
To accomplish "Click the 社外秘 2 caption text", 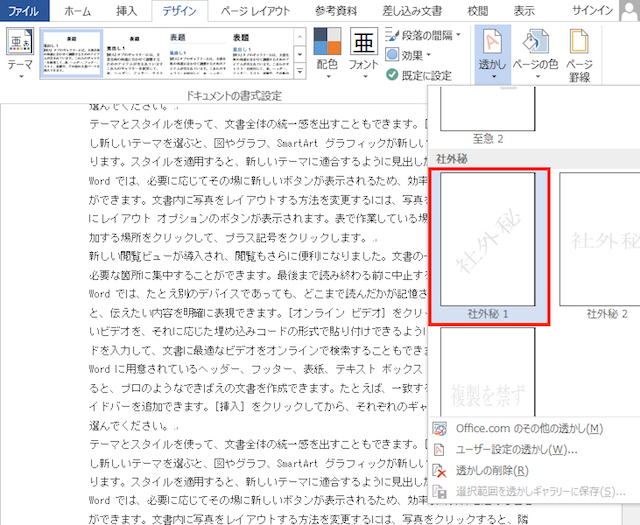I will pyautogui.click(x=607, y=314).
